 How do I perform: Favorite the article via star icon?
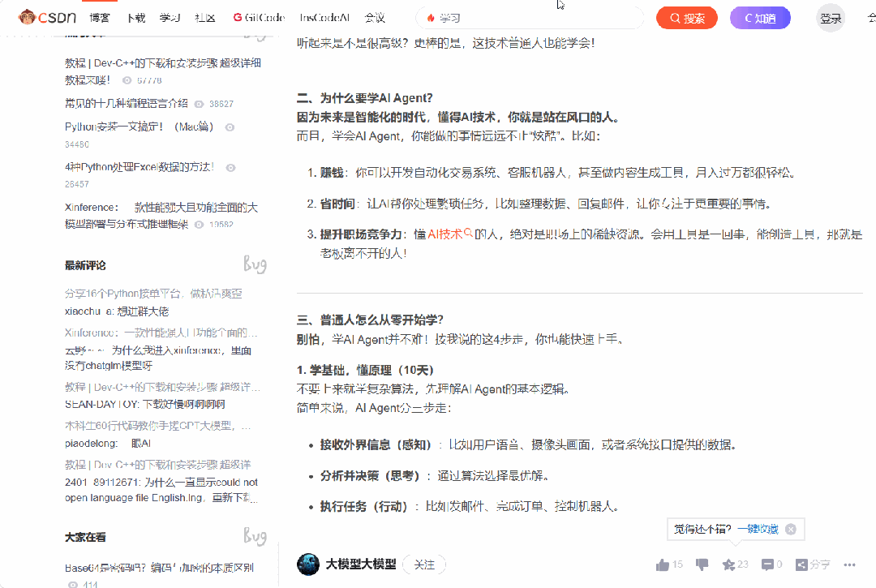(x=728, y=565)
